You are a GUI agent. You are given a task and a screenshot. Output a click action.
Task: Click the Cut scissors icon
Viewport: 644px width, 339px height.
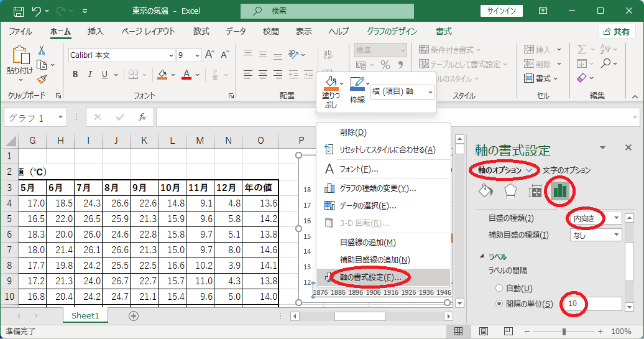point(42,50)
